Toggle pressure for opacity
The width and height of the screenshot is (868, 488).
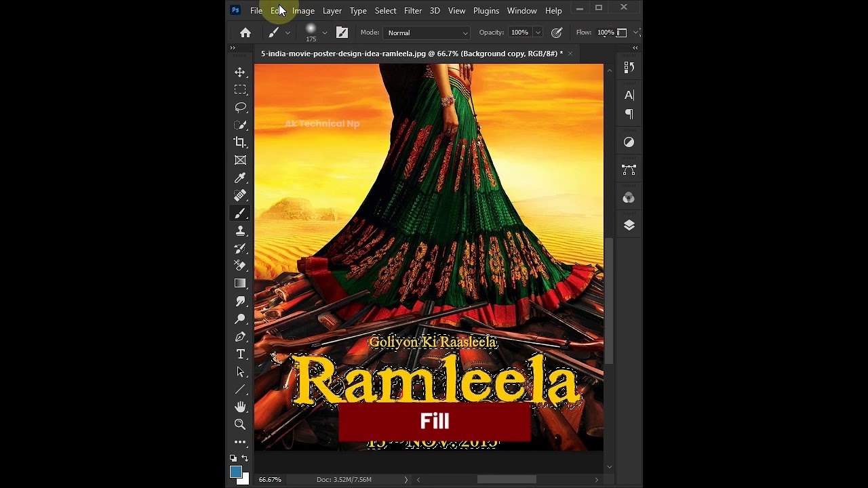(x=557, y=33)
